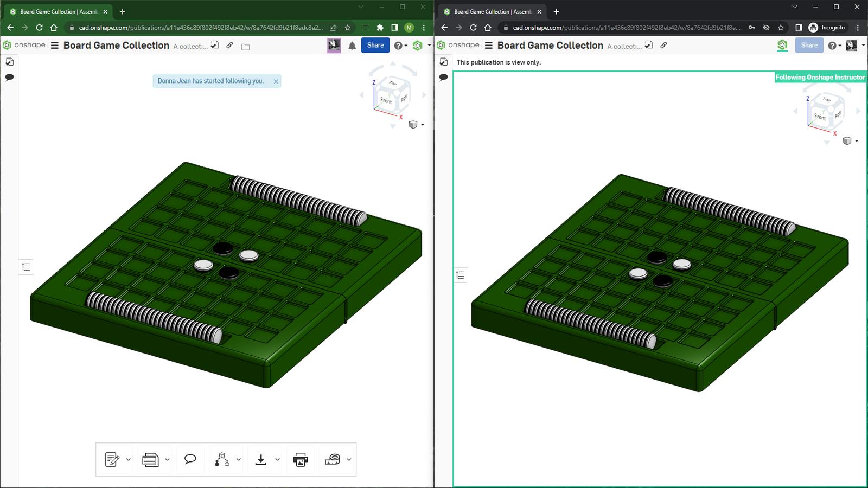
Task: Open the hamburger menu beside Board Game Collection
Action: (54, 46)
